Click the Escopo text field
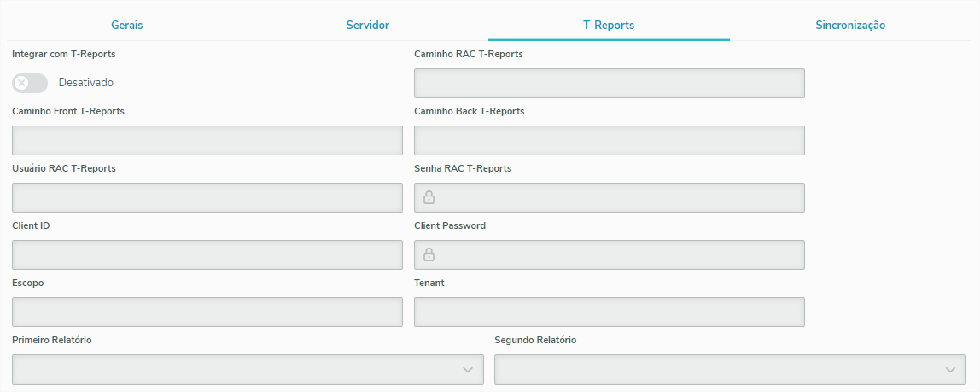The height and width of the screenshot is (392, 980). pos(207,313)
